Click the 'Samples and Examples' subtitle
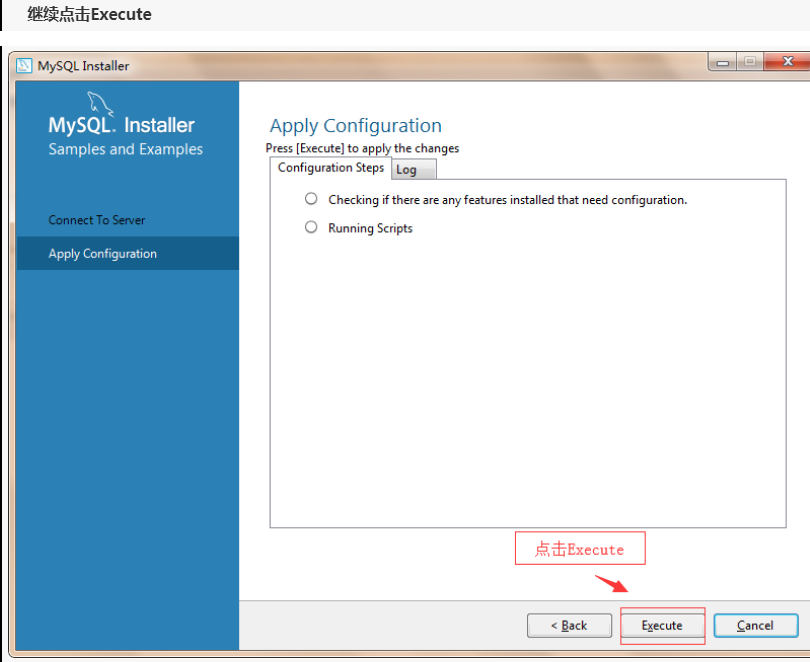This screenshot has height=662, width=810. coord(126,149)
